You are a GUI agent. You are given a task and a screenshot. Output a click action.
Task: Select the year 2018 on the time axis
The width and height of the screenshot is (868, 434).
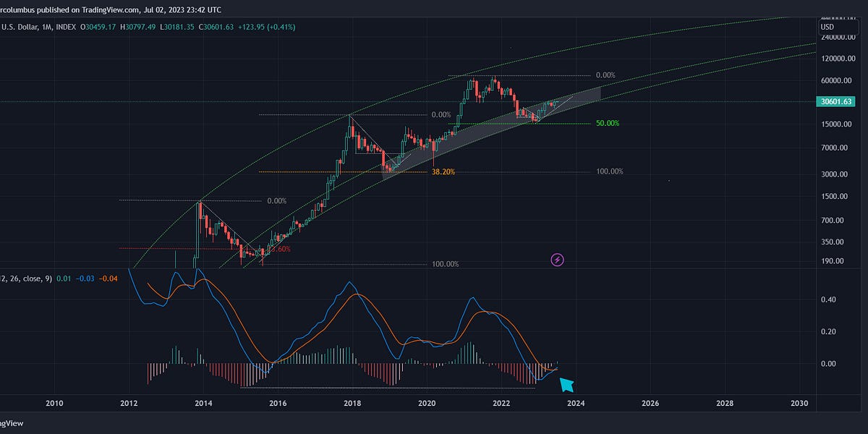coord(352,404)
